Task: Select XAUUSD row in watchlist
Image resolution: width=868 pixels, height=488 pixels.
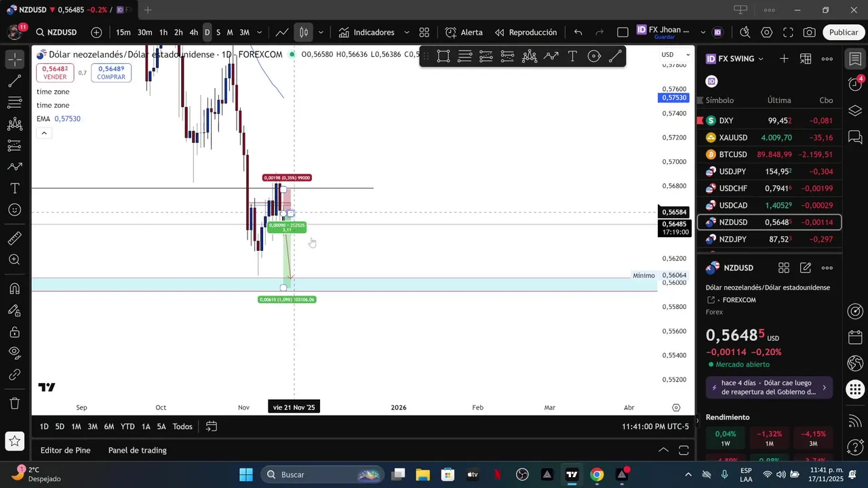Action: point(770,138)
